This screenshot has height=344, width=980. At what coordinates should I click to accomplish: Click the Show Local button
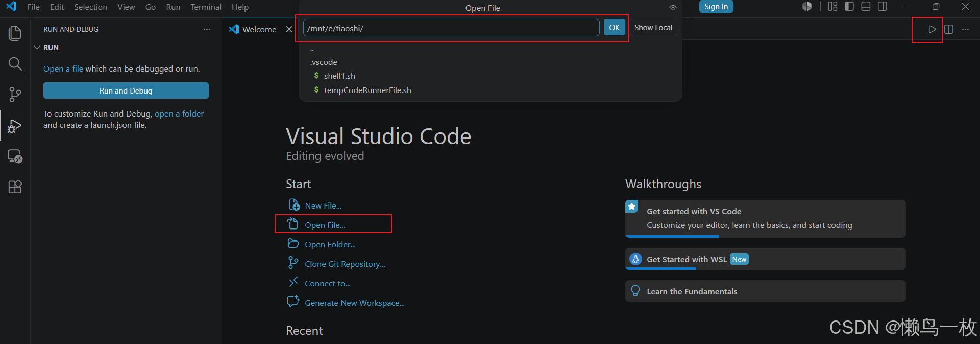pos(653,28)
